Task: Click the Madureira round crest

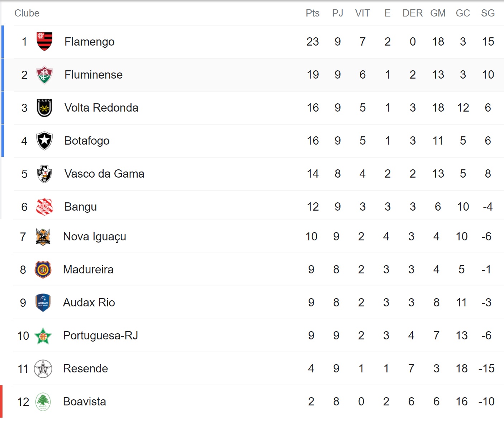Action: click(43, 269)
